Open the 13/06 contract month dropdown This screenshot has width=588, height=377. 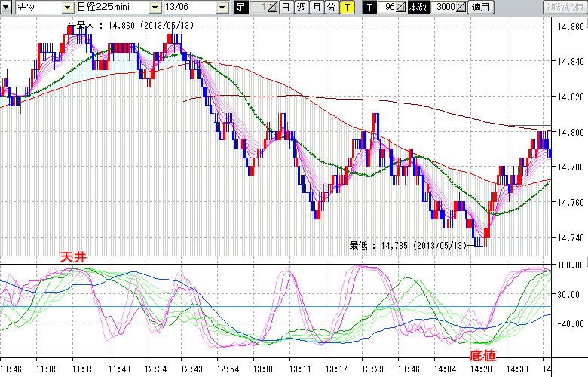(222, 8)
